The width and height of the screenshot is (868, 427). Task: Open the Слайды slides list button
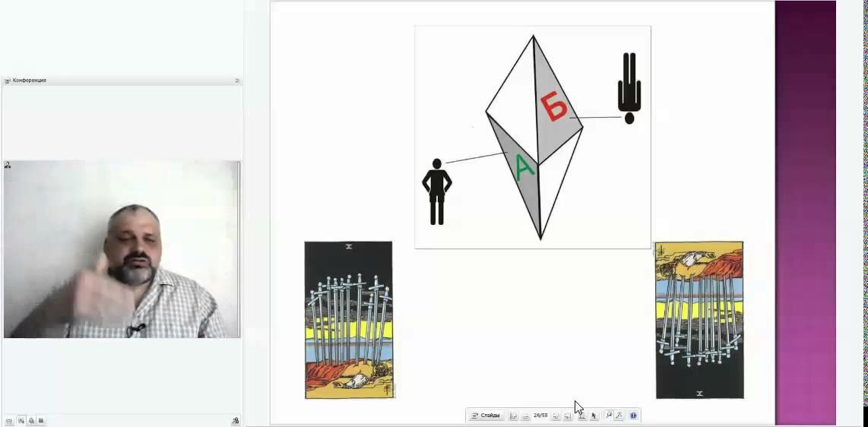point(486,416)
